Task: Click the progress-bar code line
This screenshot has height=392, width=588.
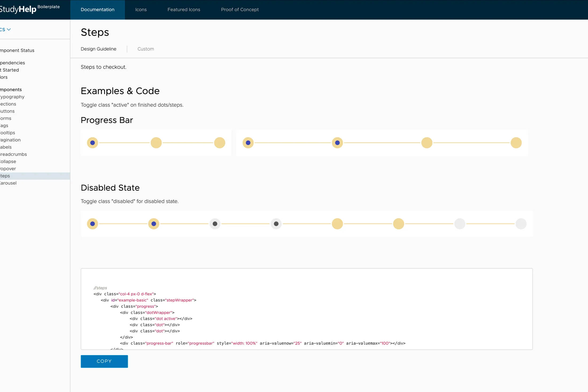Action: (262, 343)
